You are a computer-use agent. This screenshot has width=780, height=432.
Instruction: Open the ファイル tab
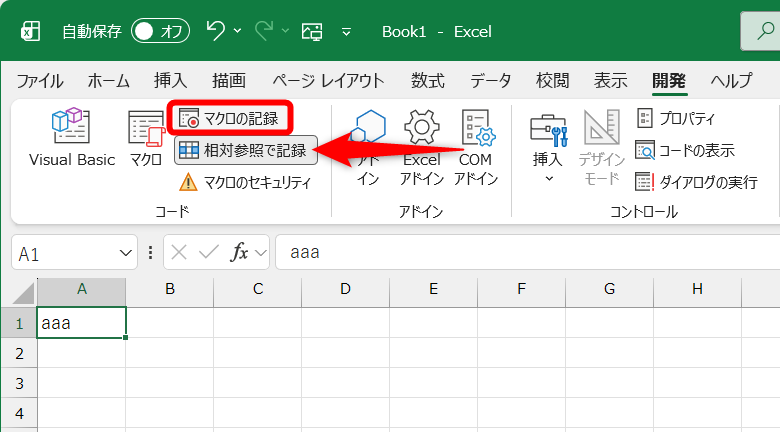(x=40, y=80)
